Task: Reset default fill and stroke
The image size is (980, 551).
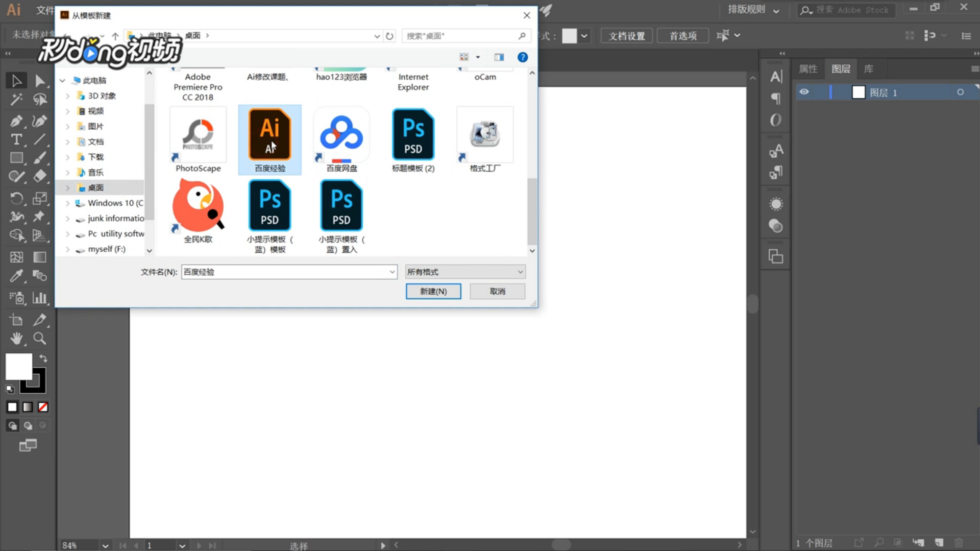Action: coord(10,389)
